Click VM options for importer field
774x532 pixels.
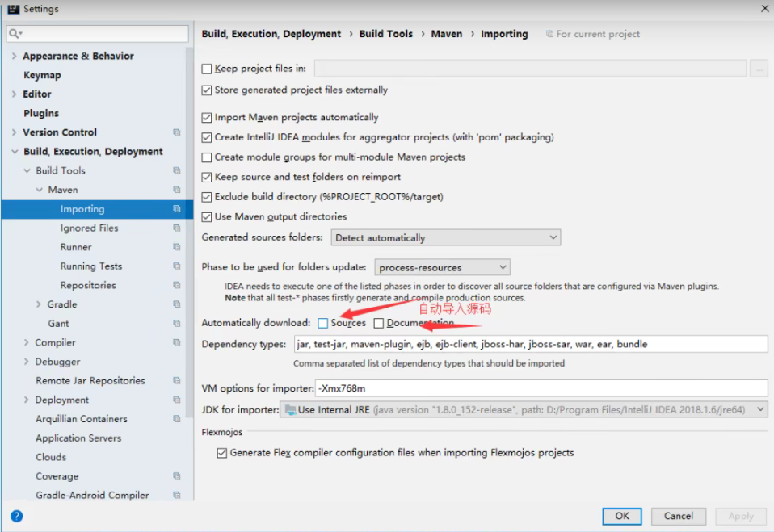[x=541, y=388]
